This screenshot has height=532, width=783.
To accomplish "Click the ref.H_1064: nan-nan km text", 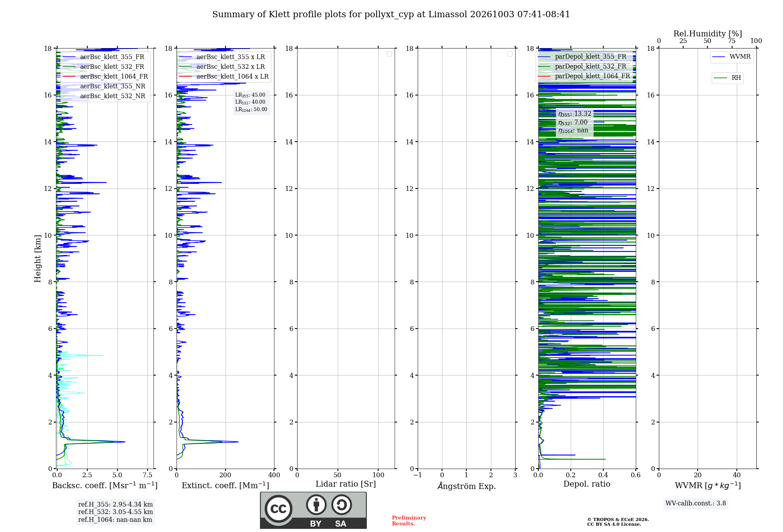I will pos(115,520).
